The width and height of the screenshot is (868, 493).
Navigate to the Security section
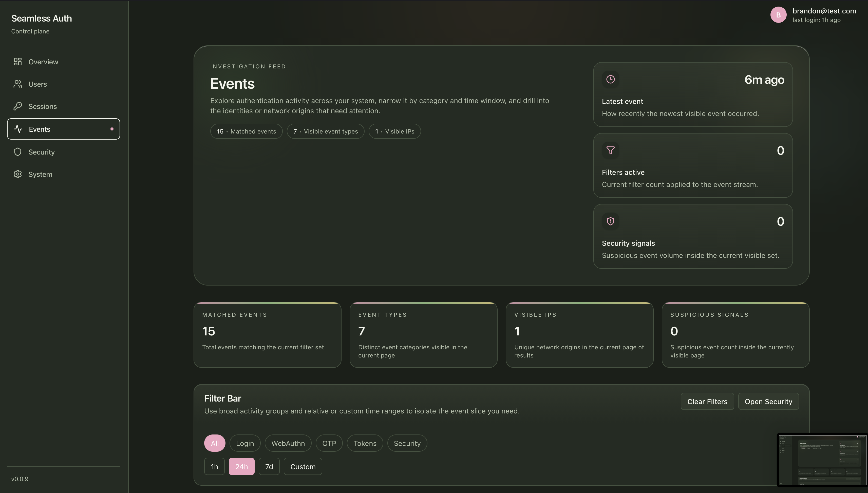pos(64,152)
